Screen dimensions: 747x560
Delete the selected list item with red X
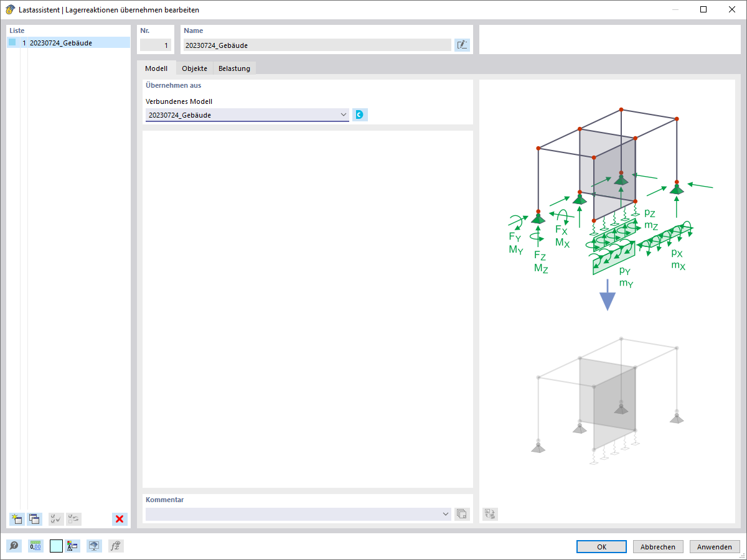point(120,519)
